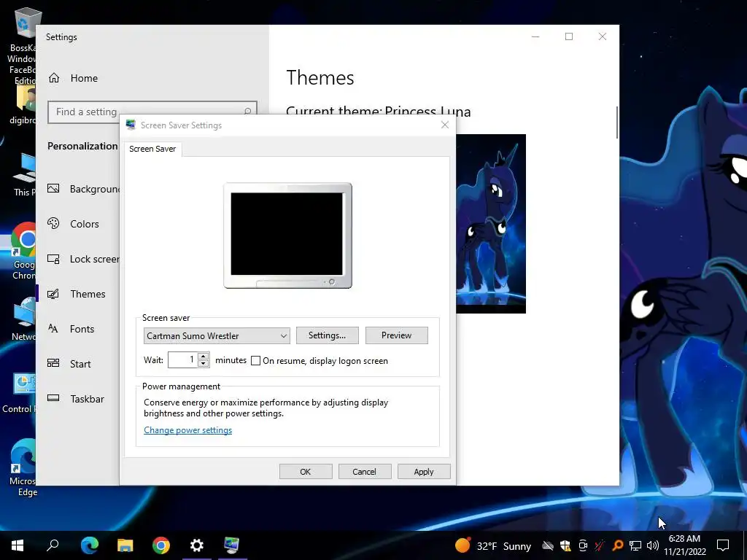This screenshot has width=747, height=560.
Task: Enable On resume, display logon screen
Action: [x=256, y=361]
